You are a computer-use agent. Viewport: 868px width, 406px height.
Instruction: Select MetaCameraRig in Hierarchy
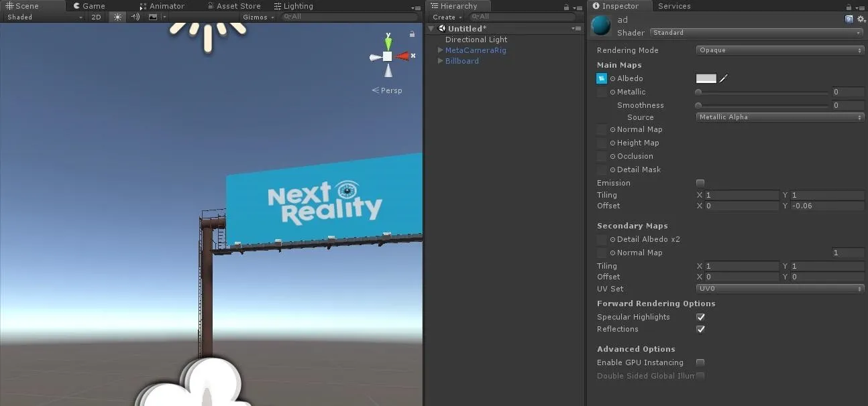(x=476, y=50)
